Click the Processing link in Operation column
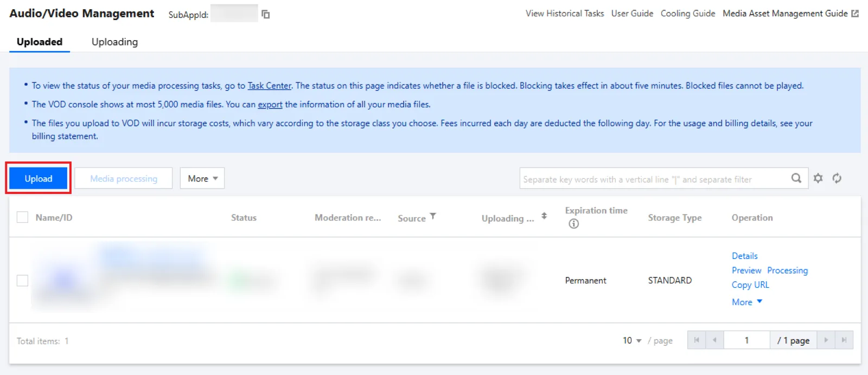The width and height of the screenshot is (868, 375). (x=788, y=270)
